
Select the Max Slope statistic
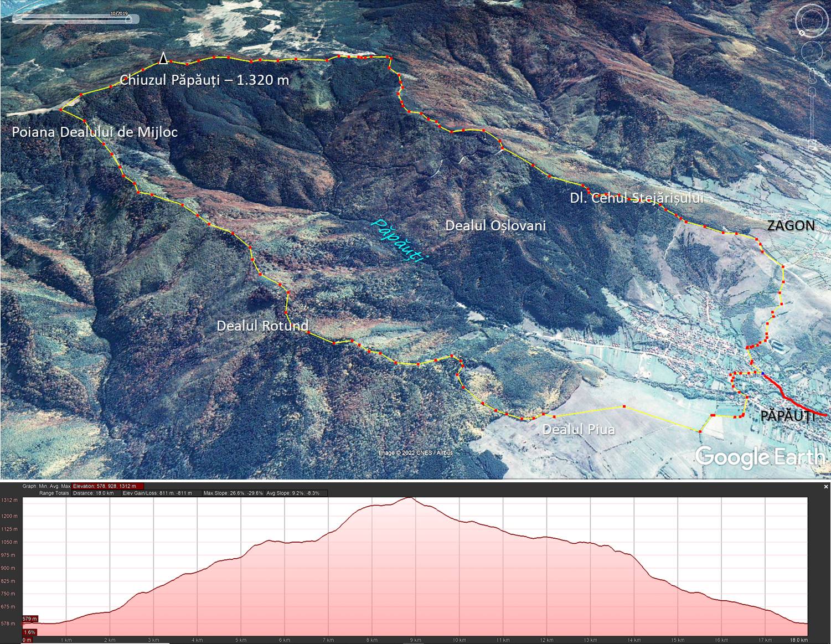233,493
